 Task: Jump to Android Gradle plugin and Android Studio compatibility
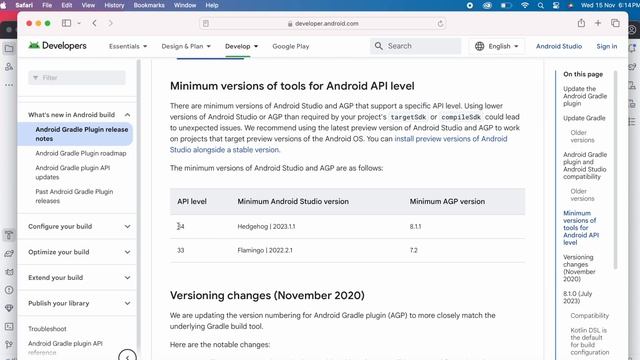585,165
